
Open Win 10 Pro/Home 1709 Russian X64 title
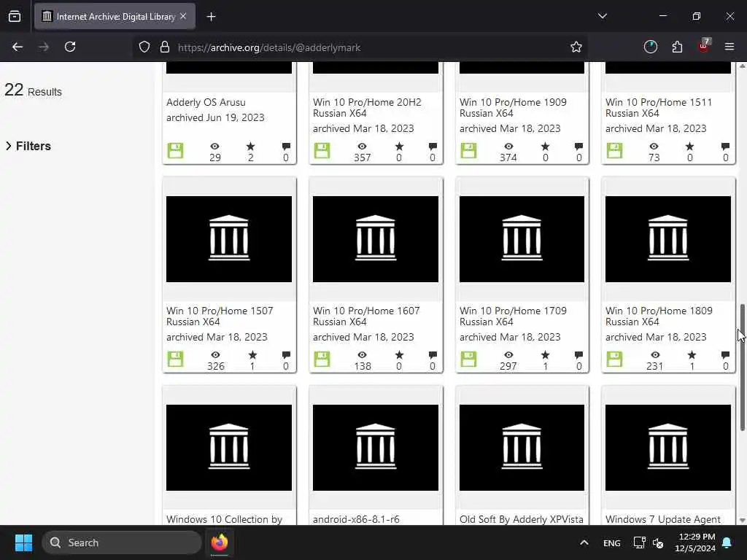[x=513, y=316]
